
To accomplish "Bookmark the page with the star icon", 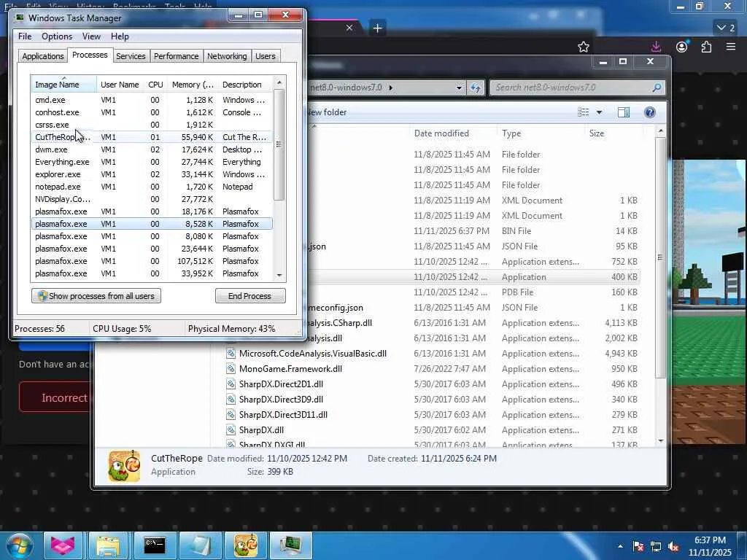I will (x=584, y=47).
